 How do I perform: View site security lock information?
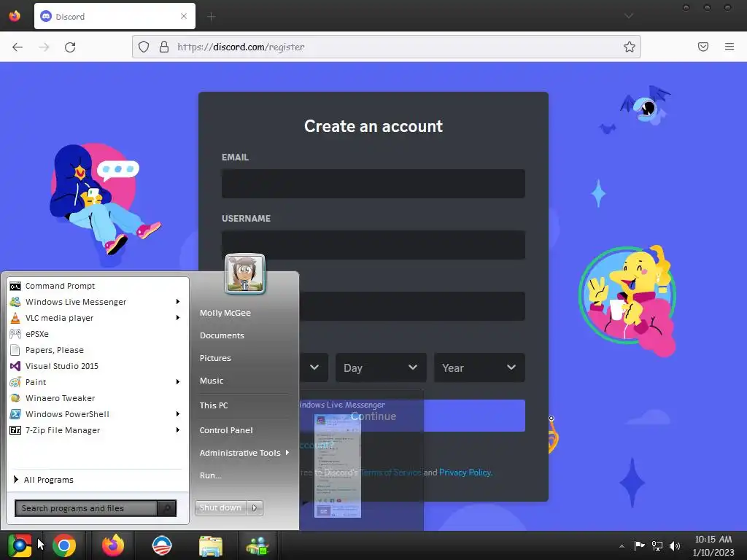[x=164, y=47]
